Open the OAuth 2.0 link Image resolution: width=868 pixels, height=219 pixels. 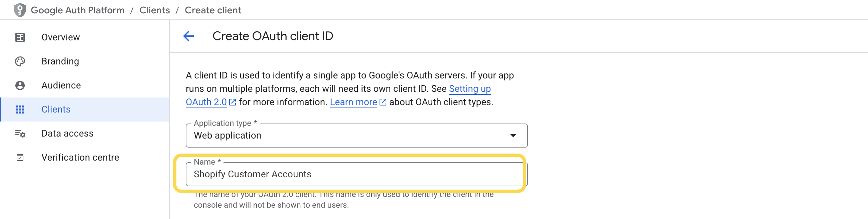(x=206, y=102)
